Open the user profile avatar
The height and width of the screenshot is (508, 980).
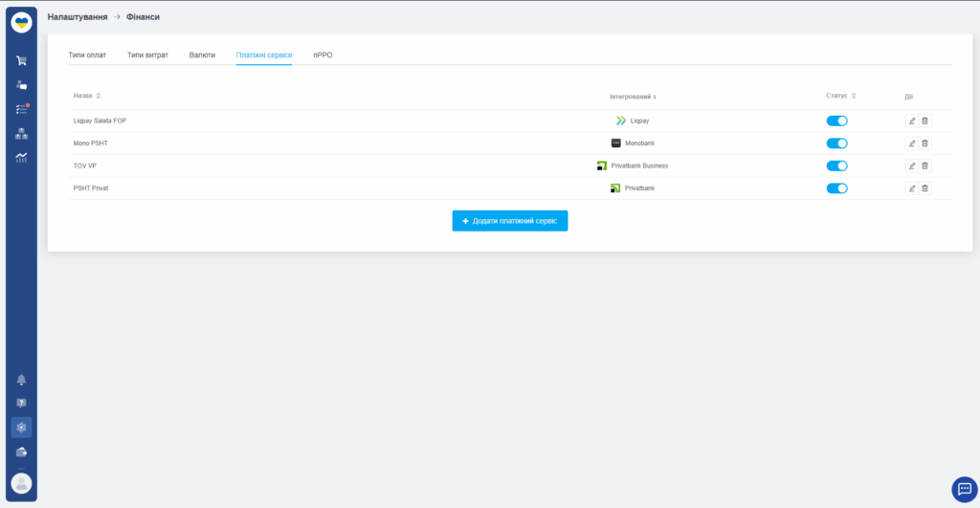tap(21, 484)
